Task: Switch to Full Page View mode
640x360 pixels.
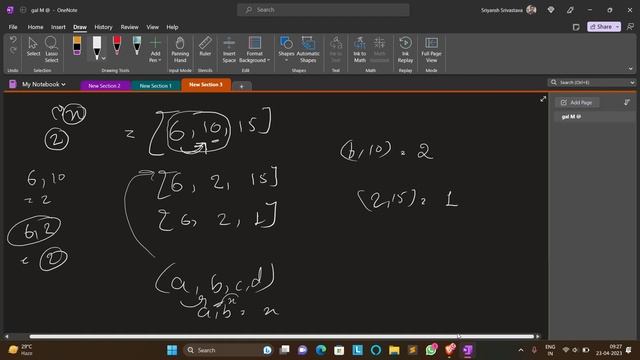Action: (431, 49)
